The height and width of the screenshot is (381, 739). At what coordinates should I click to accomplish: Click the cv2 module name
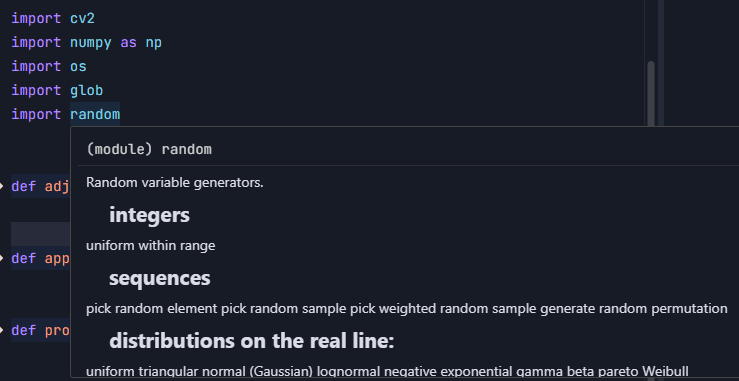[x=82, y=18]
